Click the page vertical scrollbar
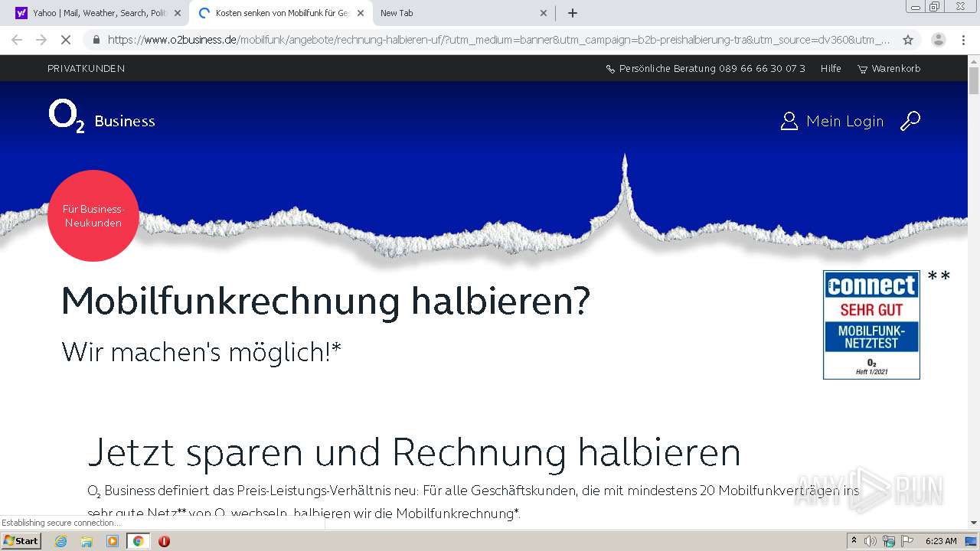The image size is (980, 551). click(x=974, y=291)
